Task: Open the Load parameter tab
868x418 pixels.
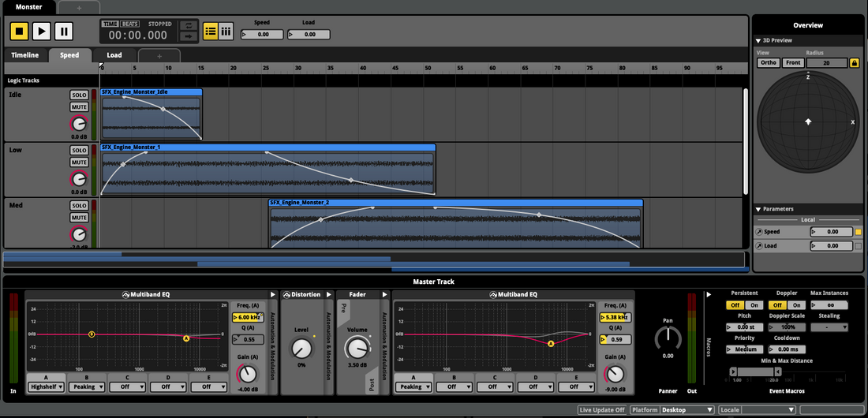Action: click(x=114, y=56)
